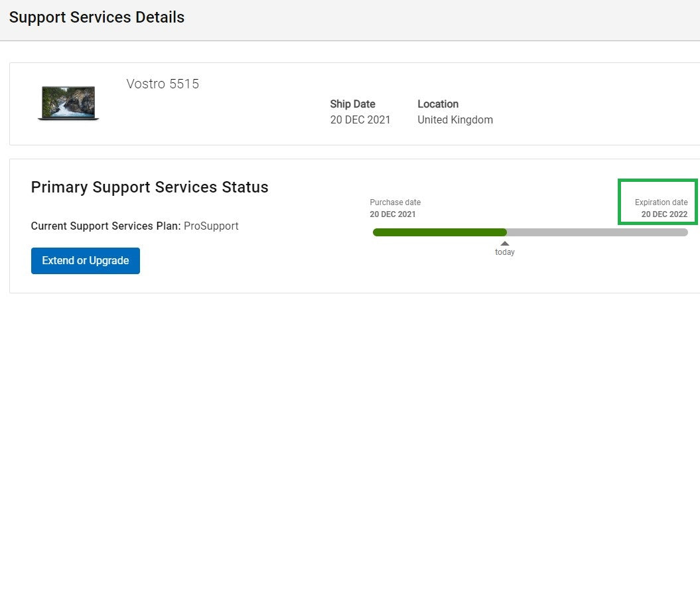Click the Location label
Screen dimensions: 700x616
pyautogui.click(x=437, y=104)
